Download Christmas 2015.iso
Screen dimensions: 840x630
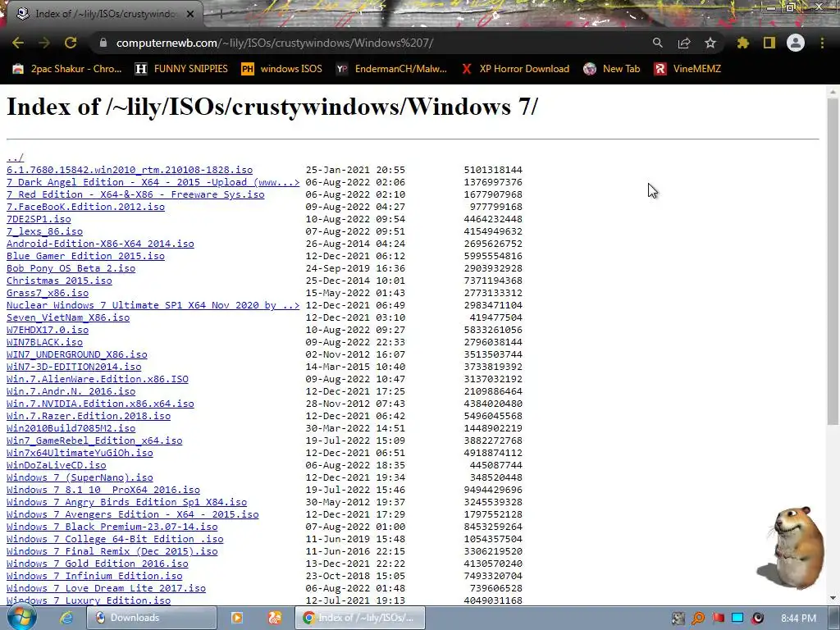(59, 281)
